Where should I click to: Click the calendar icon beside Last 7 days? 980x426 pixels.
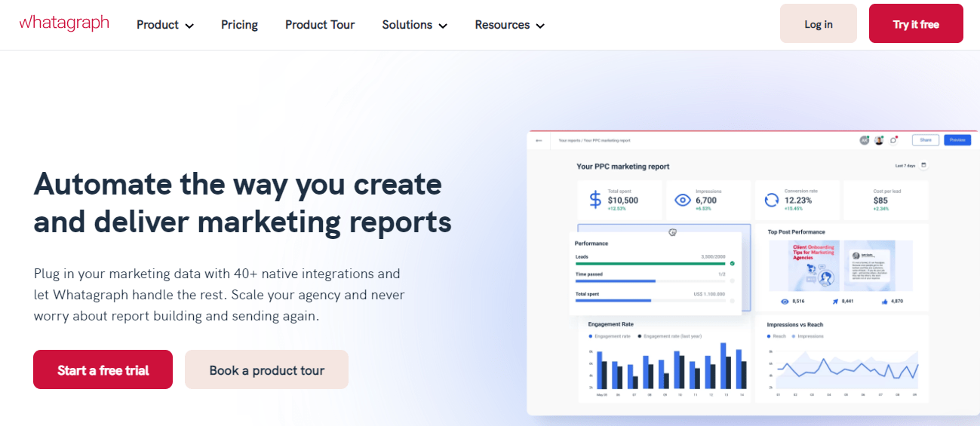(923, 165)
